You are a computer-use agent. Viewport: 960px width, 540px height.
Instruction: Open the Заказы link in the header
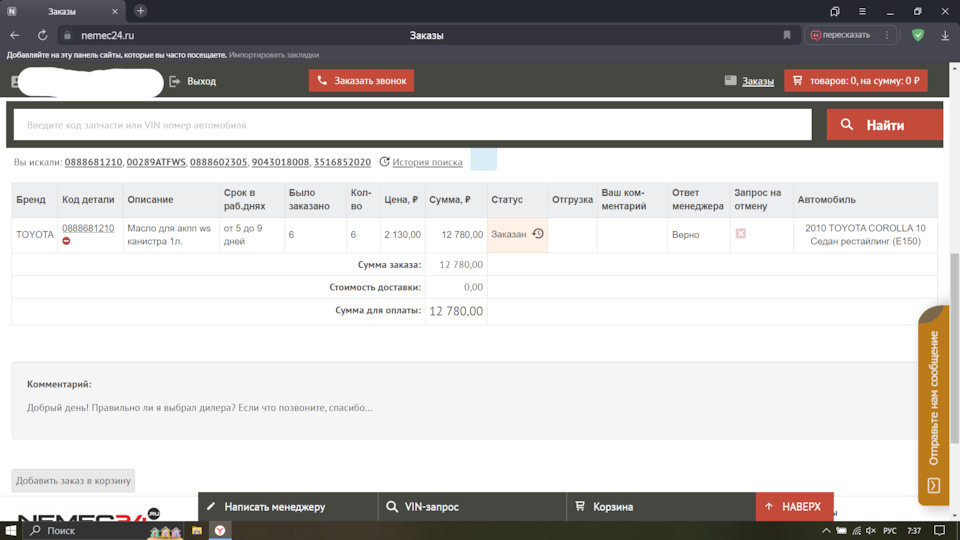757,81
